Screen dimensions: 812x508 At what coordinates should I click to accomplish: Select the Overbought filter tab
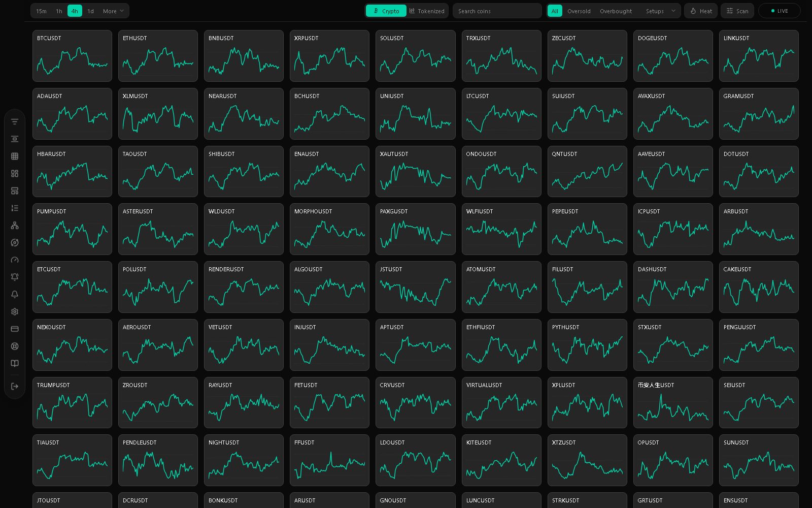616,11
